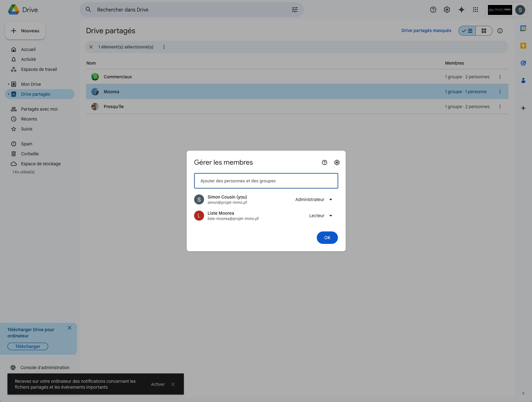Switch to grid view layout

click(484, 31)
